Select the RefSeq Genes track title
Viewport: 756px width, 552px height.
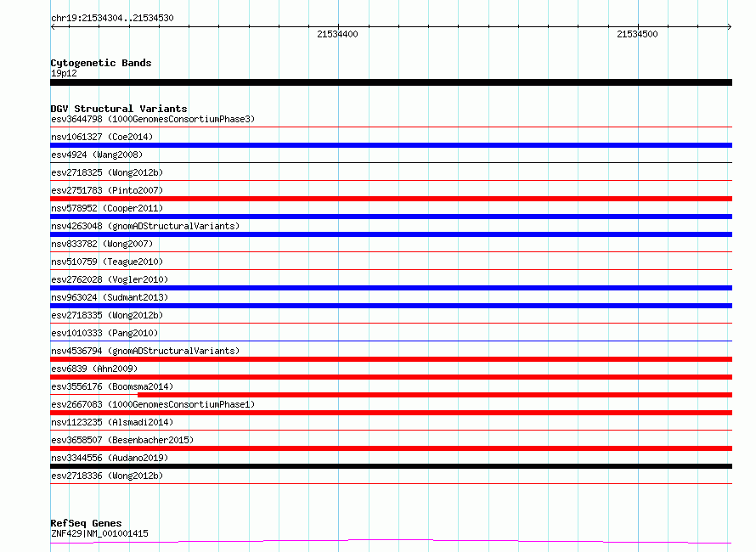(86, 523)
